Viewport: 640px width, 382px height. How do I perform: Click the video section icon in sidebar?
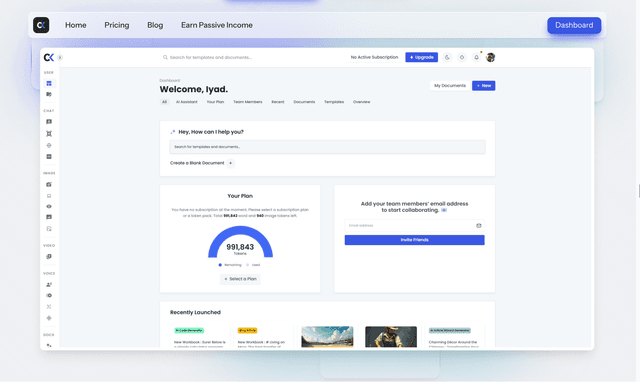(49, 257)
